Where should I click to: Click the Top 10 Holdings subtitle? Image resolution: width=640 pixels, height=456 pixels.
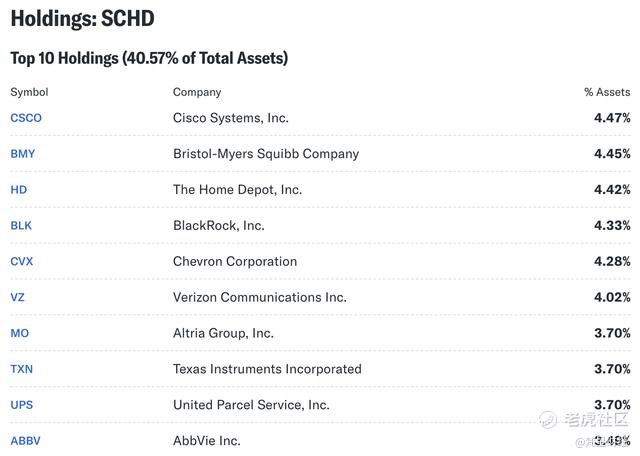(x=149, y=58)
